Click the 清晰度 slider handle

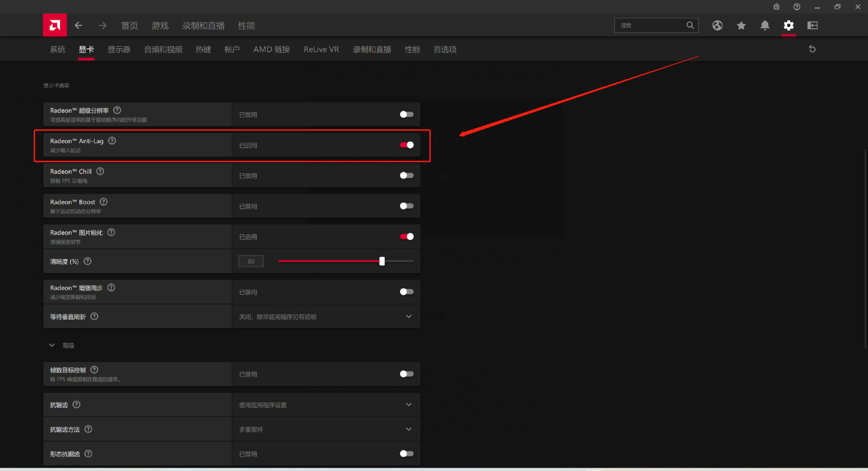[x=382, y=261]
